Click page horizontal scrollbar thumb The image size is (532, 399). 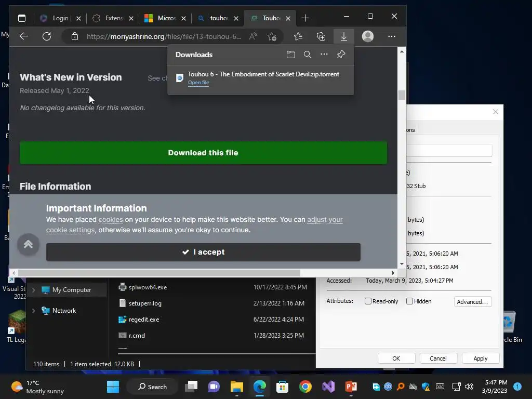point(159,273)
